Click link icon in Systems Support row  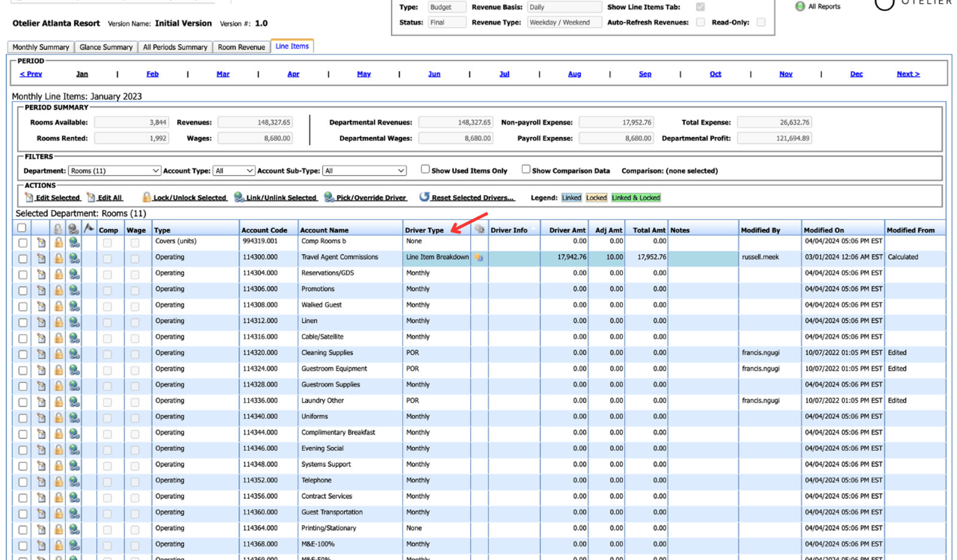(x=74, y=466)
